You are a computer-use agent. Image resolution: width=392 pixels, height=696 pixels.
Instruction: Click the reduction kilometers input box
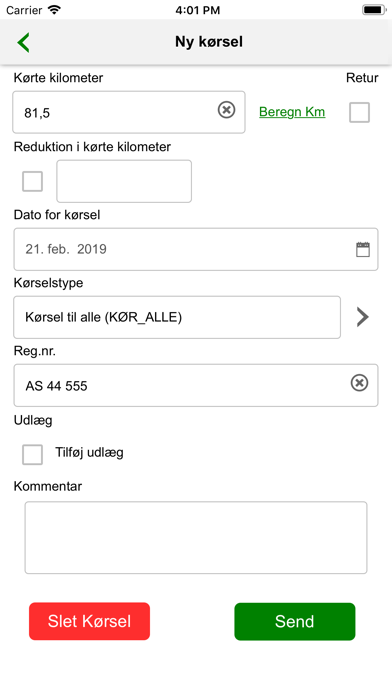[124, 181]
